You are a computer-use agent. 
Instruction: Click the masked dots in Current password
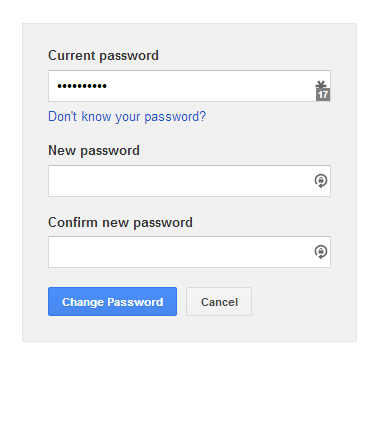[82, 86]
